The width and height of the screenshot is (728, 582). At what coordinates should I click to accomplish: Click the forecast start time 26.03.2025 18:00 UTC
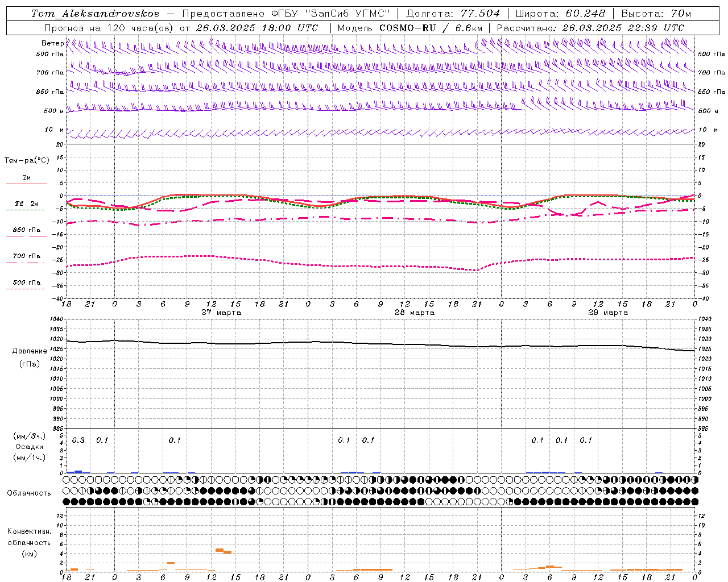click(x=257, y=27)
